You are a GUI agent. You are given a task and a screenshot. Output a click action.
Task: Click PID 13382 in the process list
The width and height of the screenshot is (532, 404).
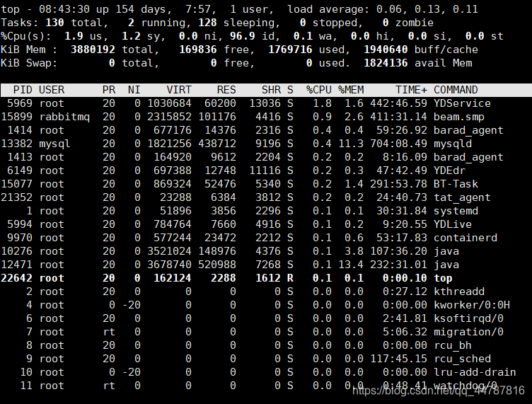click(17, 144)
